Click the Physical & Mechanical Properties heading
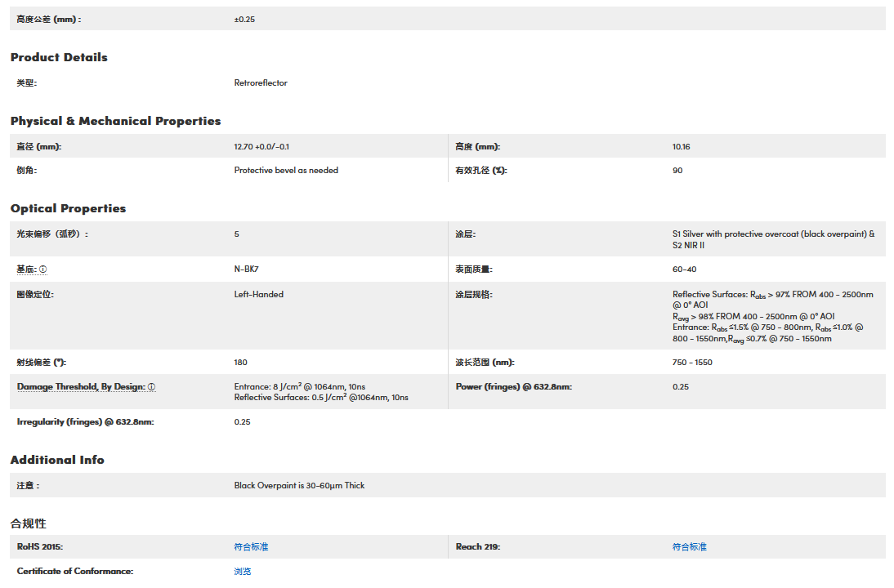 (x=115, y=121)
